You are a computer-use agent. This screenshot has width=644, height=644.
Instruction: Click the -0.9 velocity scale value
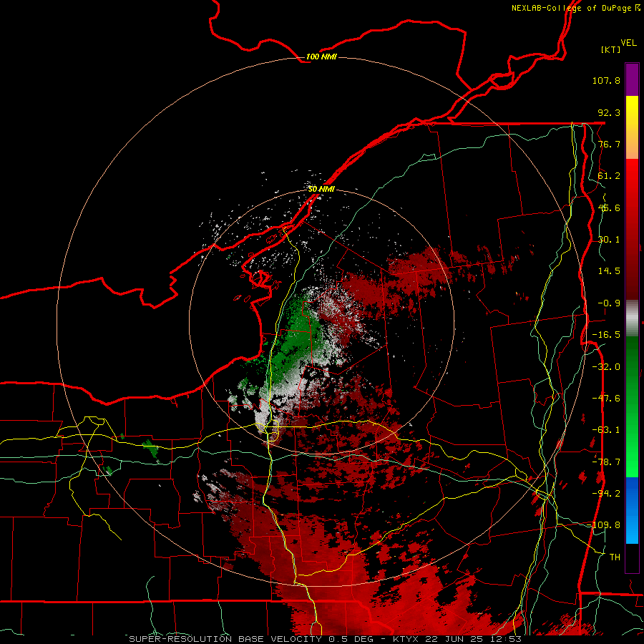pyautogui.click(x=609, y=303)
